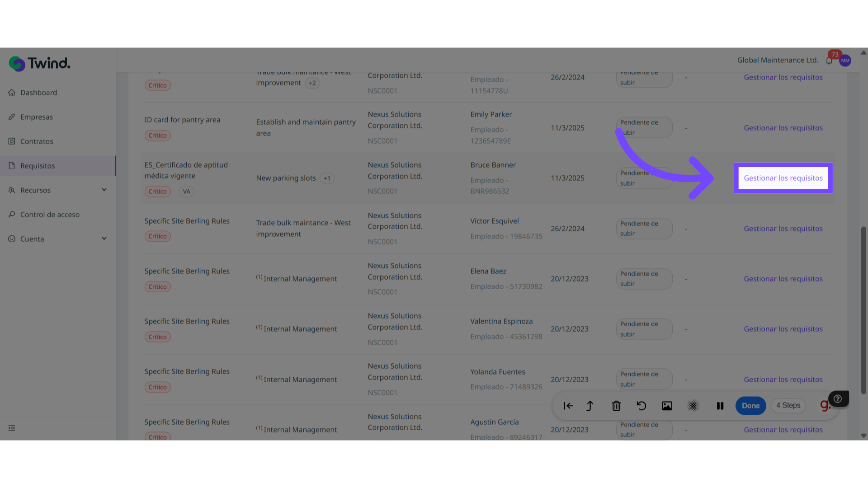Expand the Recursos sidebar submenu

click(x=104, y=190)
